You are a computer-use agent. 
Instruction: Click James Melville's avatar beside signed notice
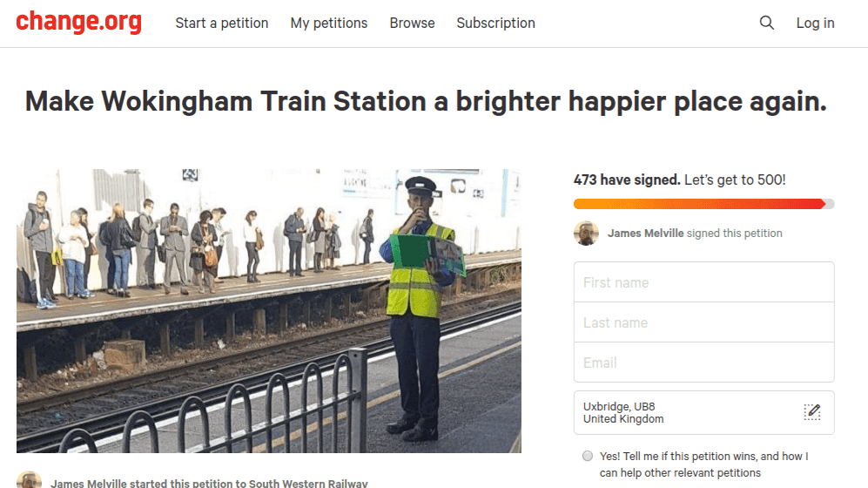click(586, 233)
